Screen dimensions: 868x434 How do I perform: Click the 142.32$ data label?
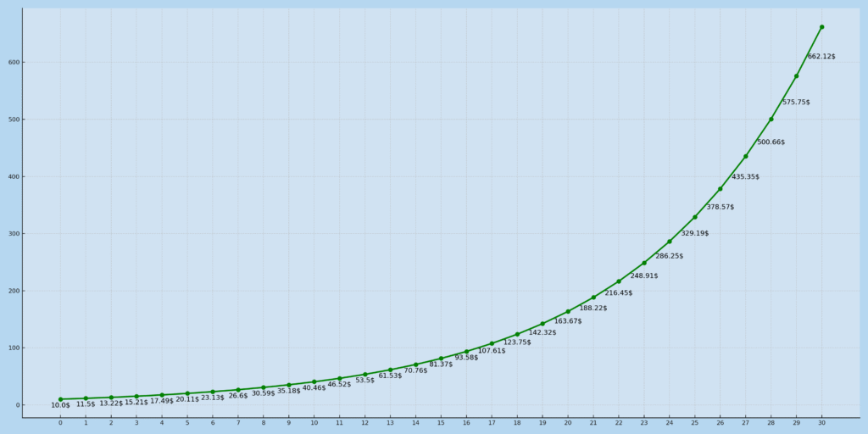coord(542,332)
